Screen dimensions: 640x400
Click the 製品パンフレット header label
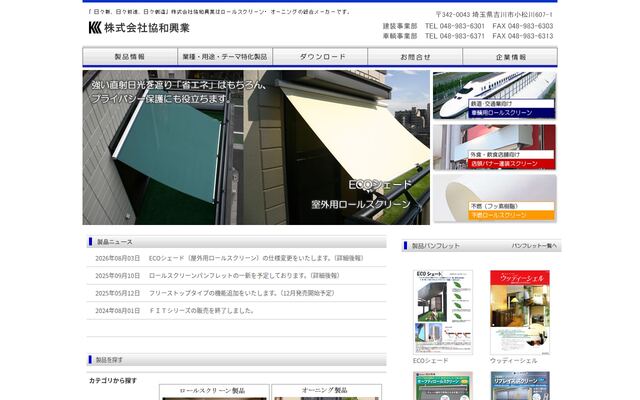(436, 246)
